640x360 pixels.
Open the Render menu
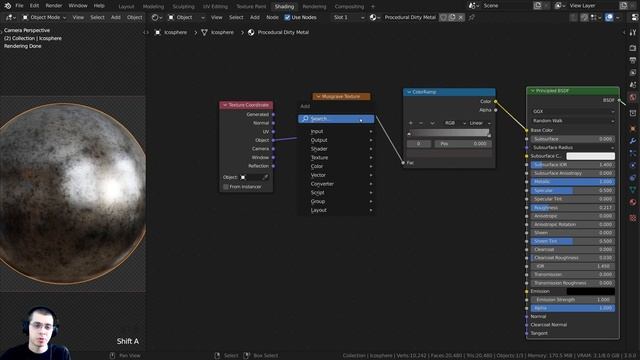[54, 6]
